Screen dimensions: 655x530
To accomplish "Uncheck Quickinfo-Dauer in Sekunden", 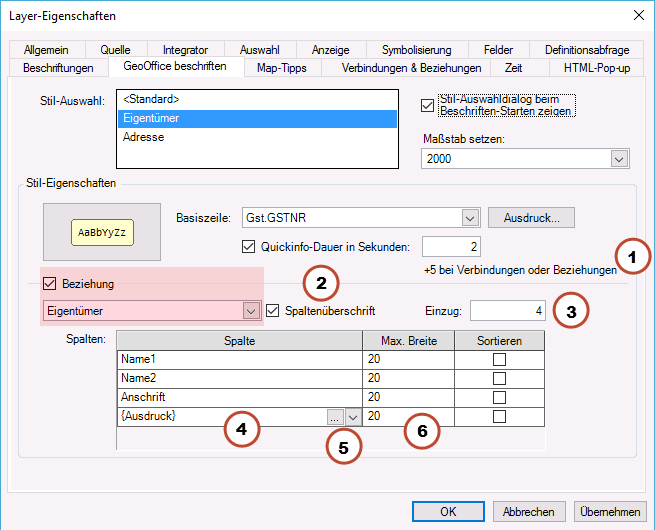I will [249, 246].
